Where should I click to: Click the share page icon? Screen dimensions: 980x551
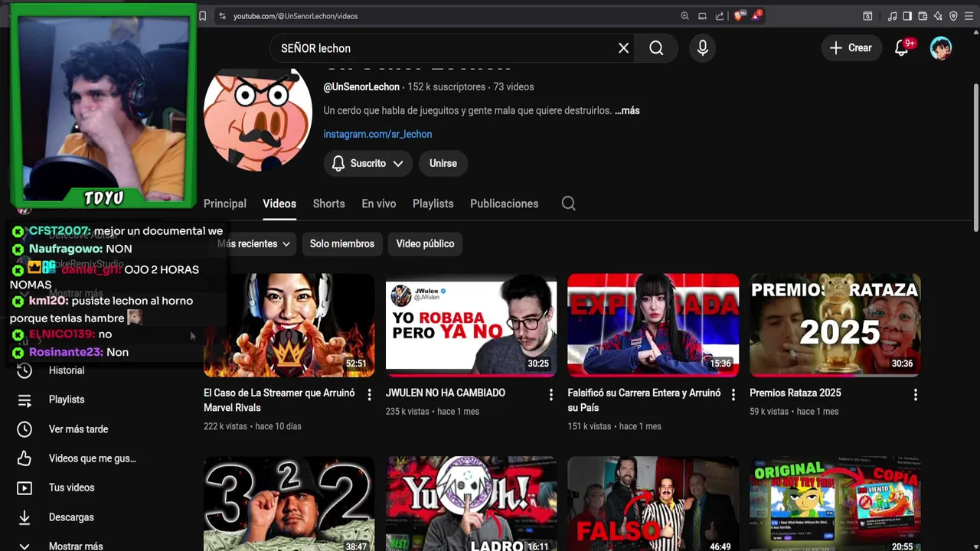tap(720, 15)
